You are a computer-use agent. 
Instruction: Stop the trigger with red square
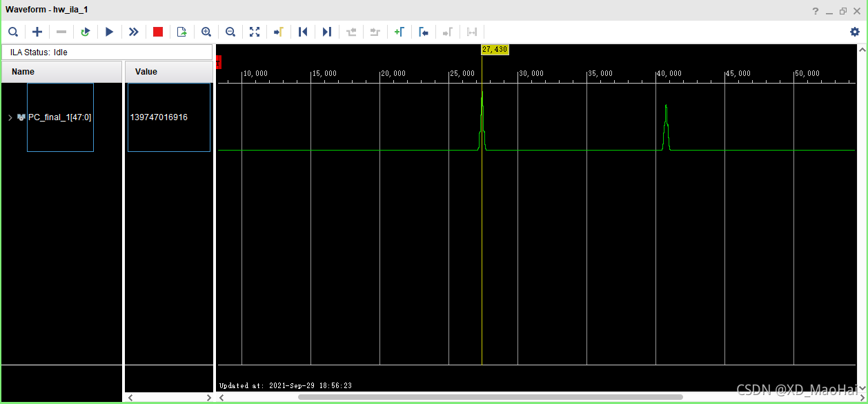[158, 32]
